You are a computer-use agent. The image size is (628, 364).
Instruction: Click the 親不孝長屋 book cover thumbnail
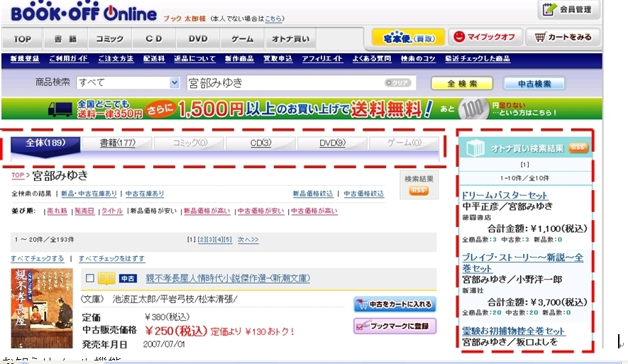click(x=42, y=308)
